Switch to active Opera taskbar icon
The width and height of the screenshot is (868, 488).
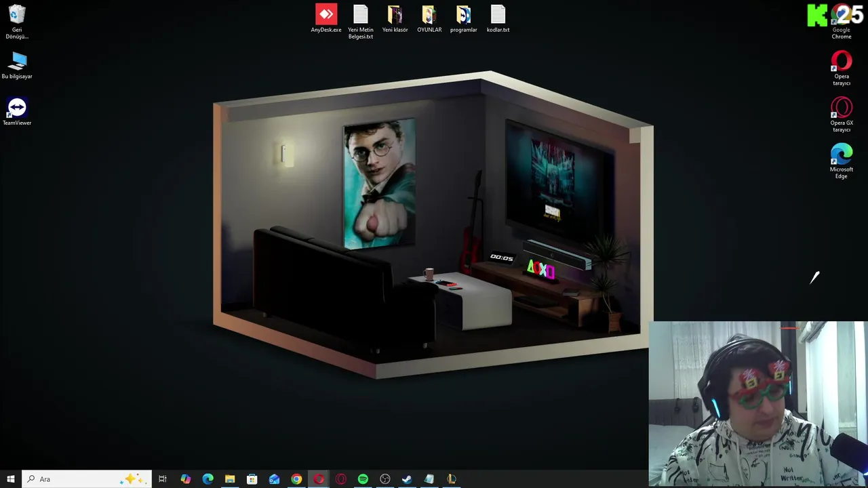(x=319, y=479)
